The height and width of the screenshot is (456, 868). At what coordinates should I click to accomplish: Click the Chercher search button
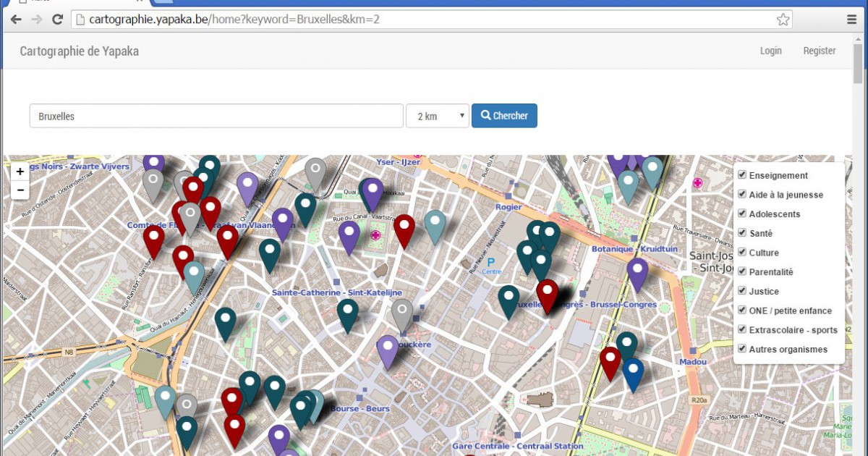[x=504, y=116]
